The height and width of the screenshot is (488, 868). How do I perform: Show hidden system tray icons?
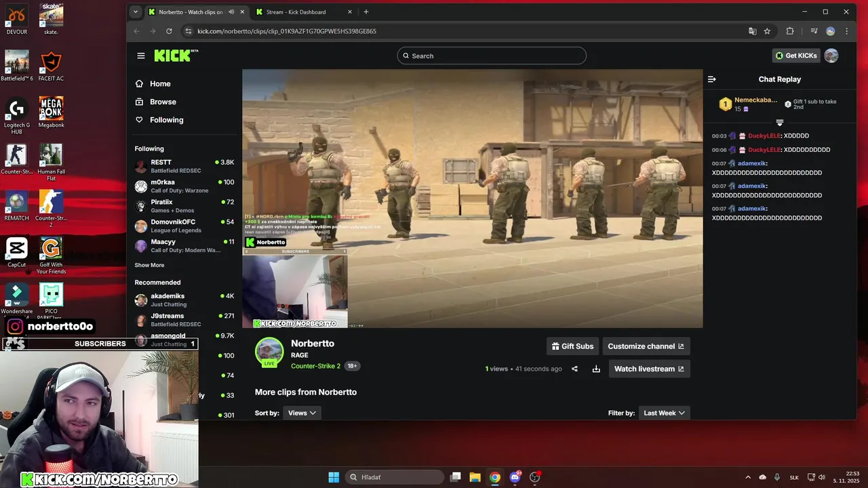(x=748, y=477)
